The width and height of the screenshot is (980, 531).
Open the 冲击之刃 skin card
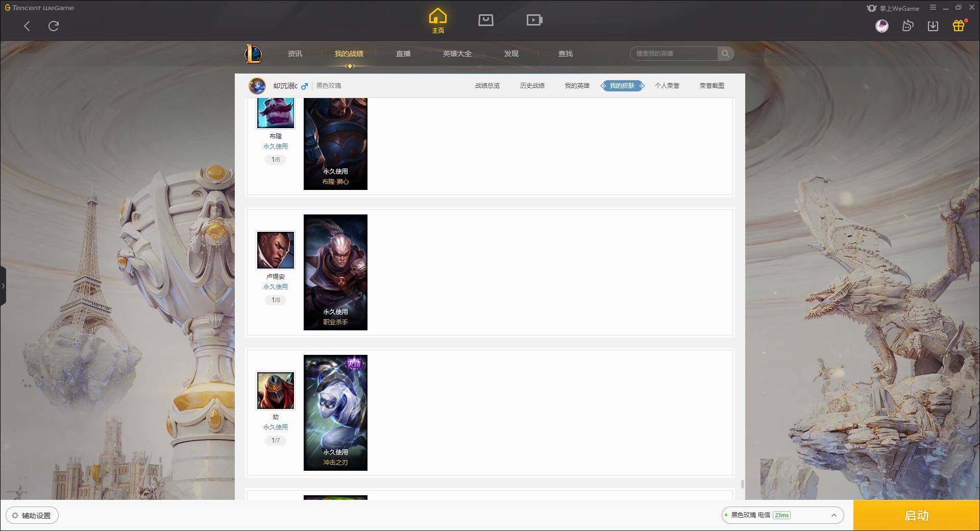click(x=335, y=413)
